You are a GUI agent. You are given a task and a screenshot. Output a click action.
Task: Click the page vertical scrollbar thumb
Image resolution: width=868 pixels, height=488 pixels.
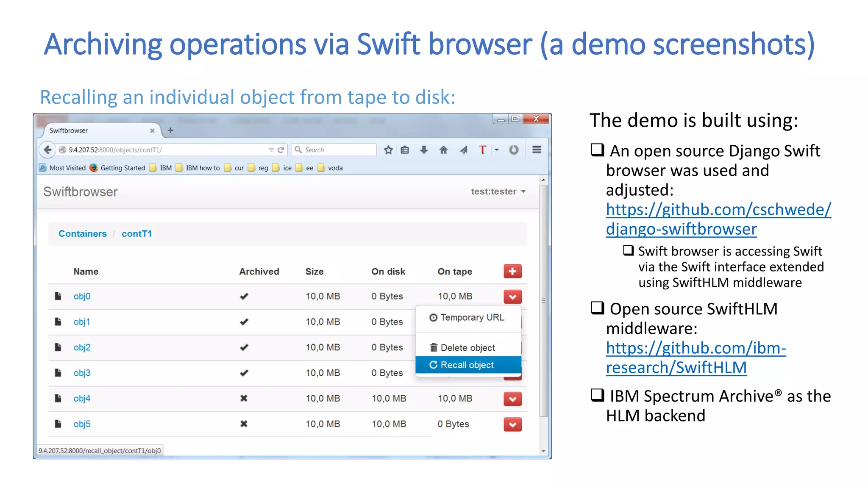click(543, 301)
